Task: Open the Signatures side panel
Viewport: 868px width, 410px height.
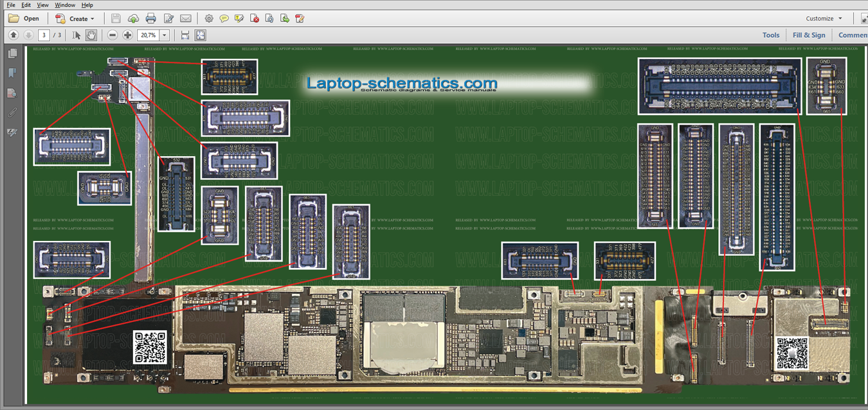Action: coord(12,132)
